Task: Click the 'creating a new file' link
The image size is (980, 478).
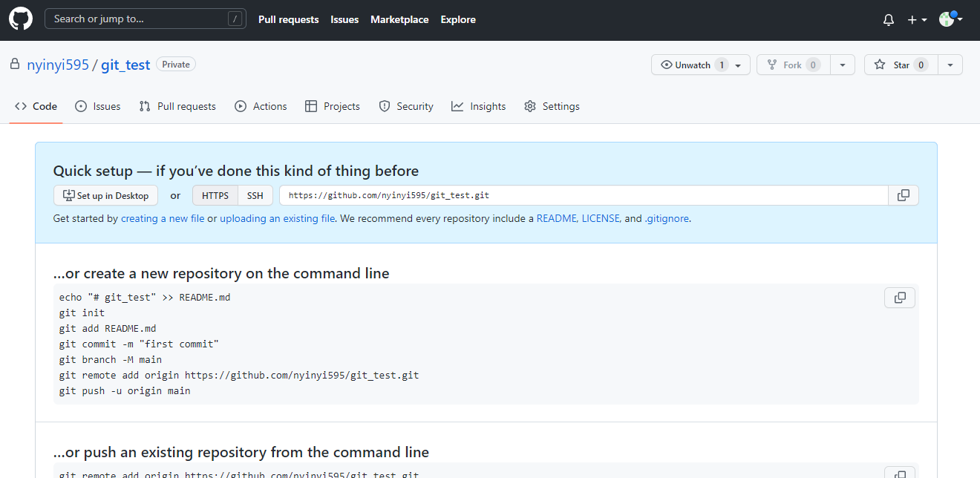Action: tap(163, 218)
